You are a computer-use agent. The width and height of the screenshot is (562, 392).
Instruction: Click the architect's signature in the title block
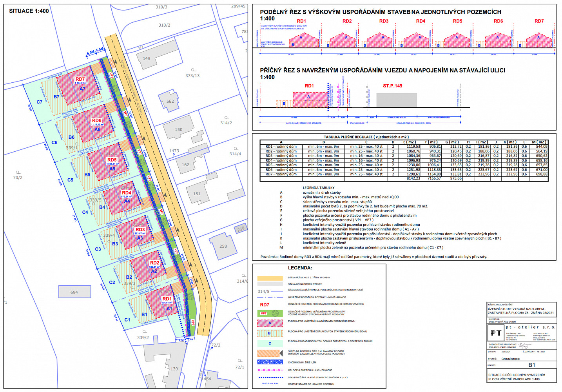tap(524, 346)
